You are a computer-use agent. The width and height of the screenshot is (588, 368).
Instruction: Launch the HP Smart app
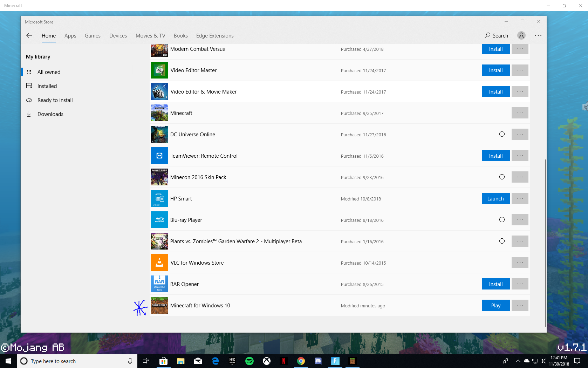(495, 198)
